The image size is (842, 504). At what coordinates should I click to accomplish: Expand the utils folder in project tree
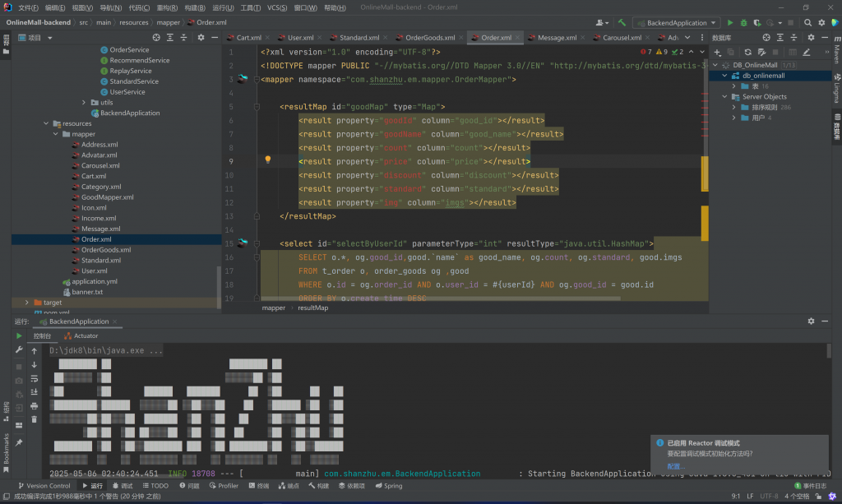tap(84, 103)
